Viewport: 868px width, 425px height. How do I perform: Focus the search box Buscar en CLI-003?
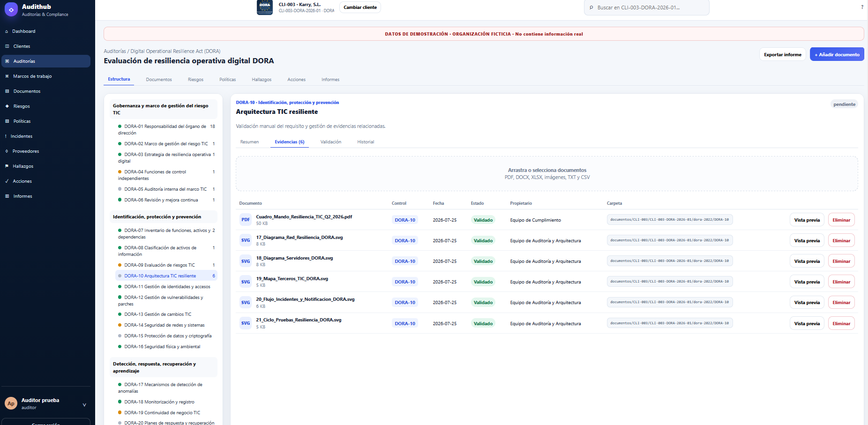click(x=647, y=7)
